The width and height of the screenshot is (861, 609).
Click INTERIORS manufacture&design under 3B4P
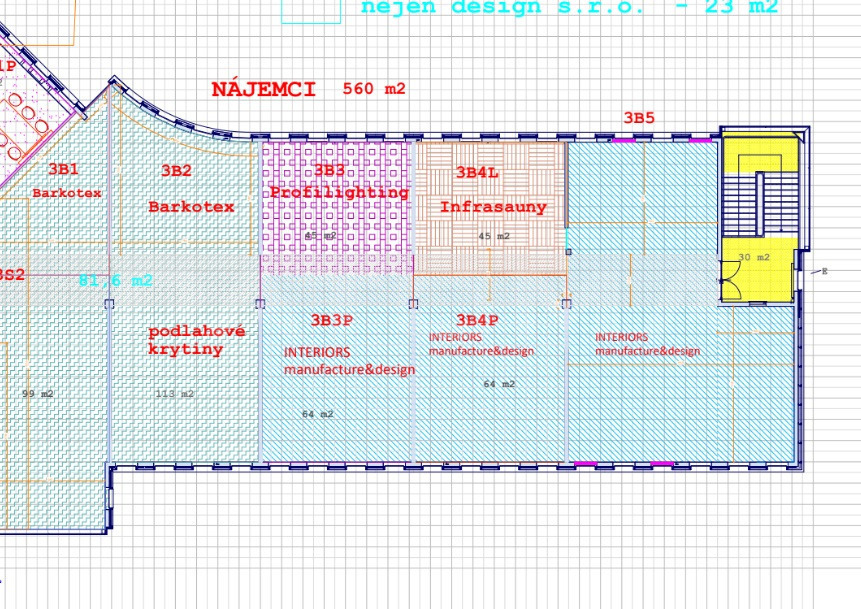(x=481, y=344)
